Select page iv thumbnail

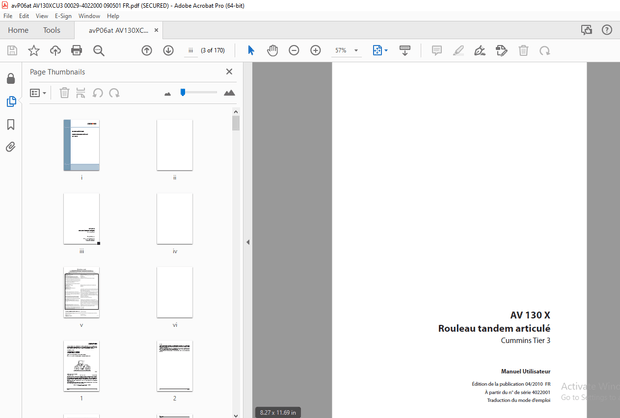click(174, 219)
